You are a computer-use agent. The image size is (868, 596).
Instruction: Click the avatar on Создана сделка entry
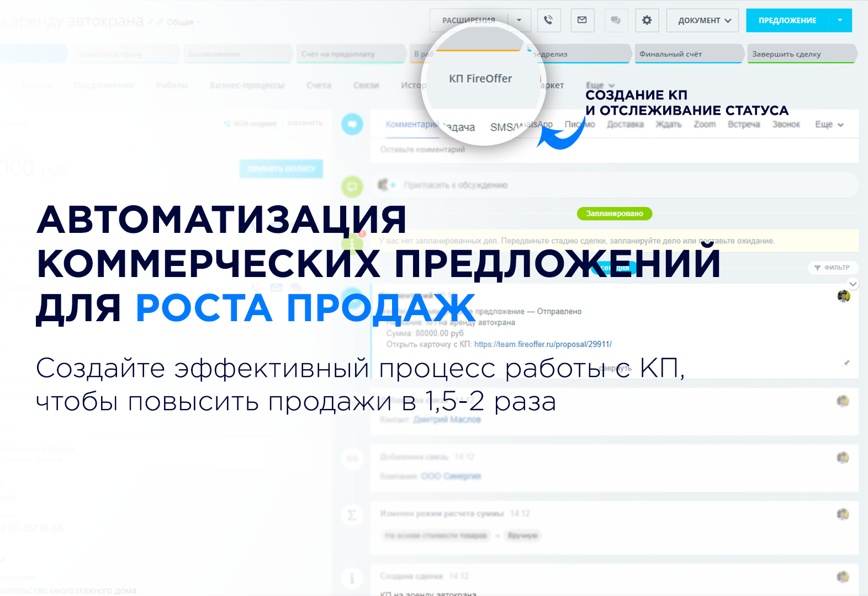(x=843, y=577)
